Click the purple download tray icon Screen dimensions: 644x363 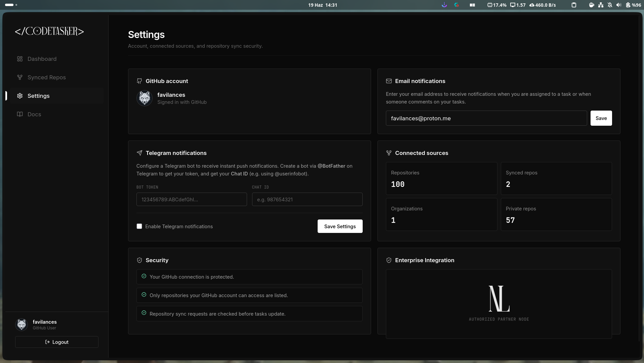click(444, 5)
